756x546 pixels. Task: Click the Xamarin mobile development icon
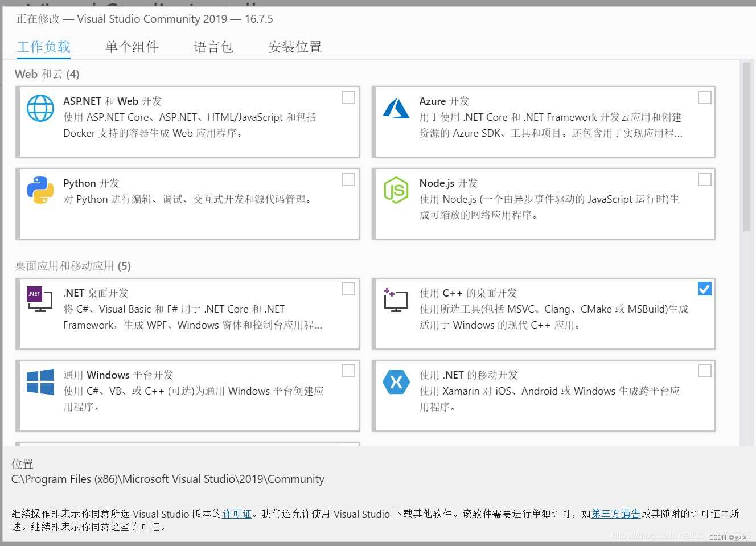click(x=396, y=382)
